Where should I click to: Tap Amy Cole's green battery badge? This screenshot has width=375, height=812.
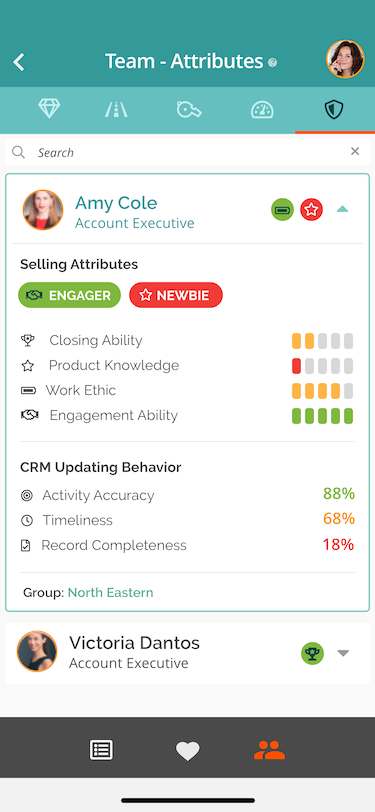tap(282, 210)
